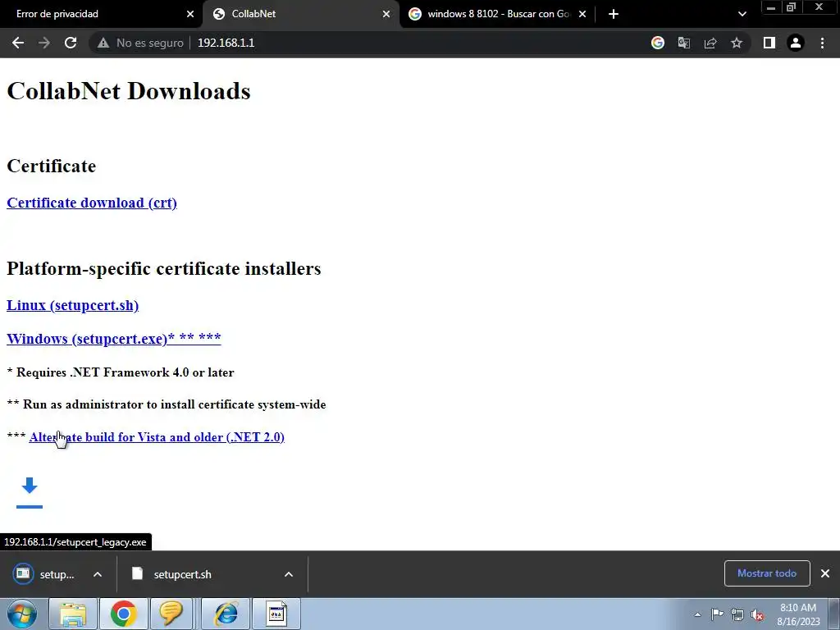Viewport: 840px width, 630px height.
Task: Click the forward navigation arrow
Action: 44,43
